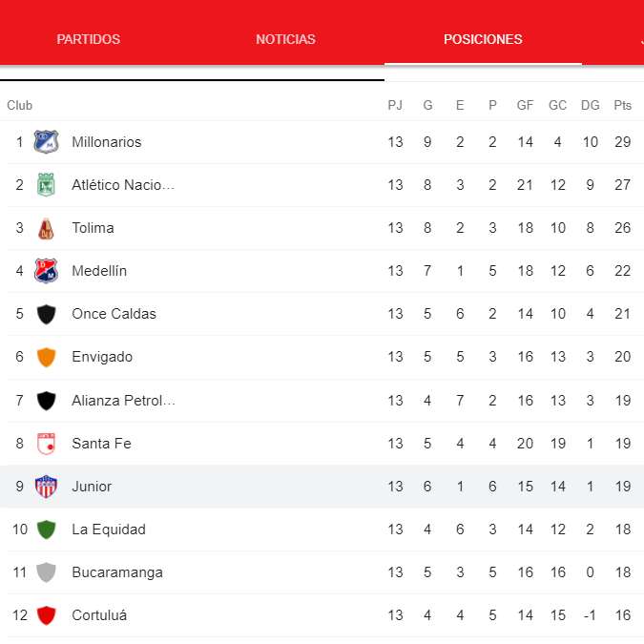Click the orange Envigado shield icon
The image size is (644, 644).
click(x=46, y=357)
